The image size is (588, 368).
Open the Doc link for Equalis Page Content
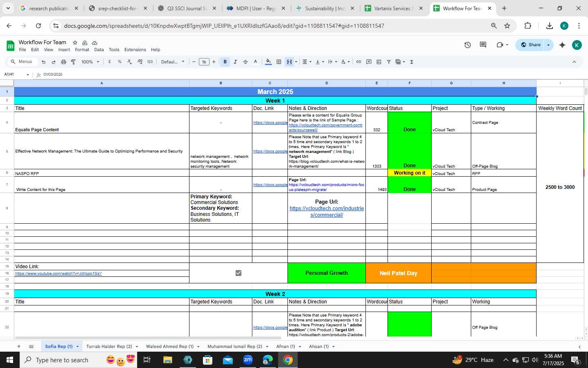pyautogui.click(x=270, y=123)
